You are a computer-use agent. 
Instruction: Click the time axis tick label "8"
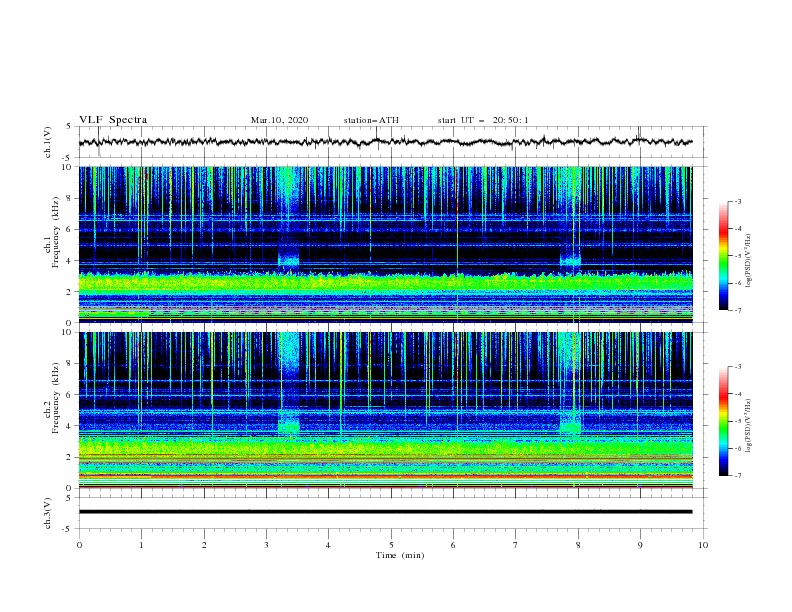[578, 545]
